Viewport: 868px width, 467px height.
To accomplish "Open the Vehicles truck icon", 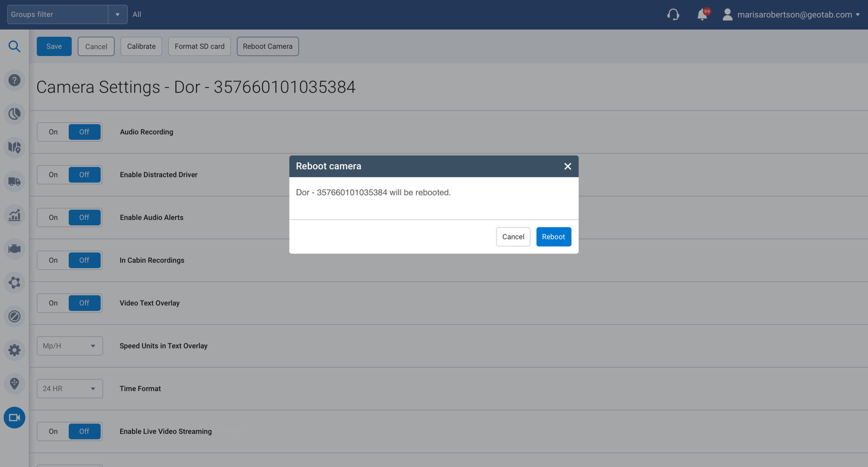I will coord(14,181).
